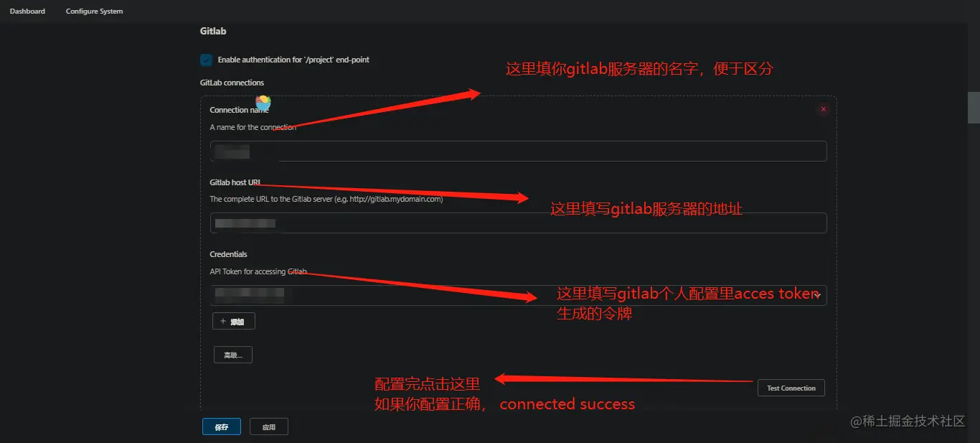Click the 'Enable authentication' checkbox label text
Viewport: 980px width, 443px height.
(293, 60)
